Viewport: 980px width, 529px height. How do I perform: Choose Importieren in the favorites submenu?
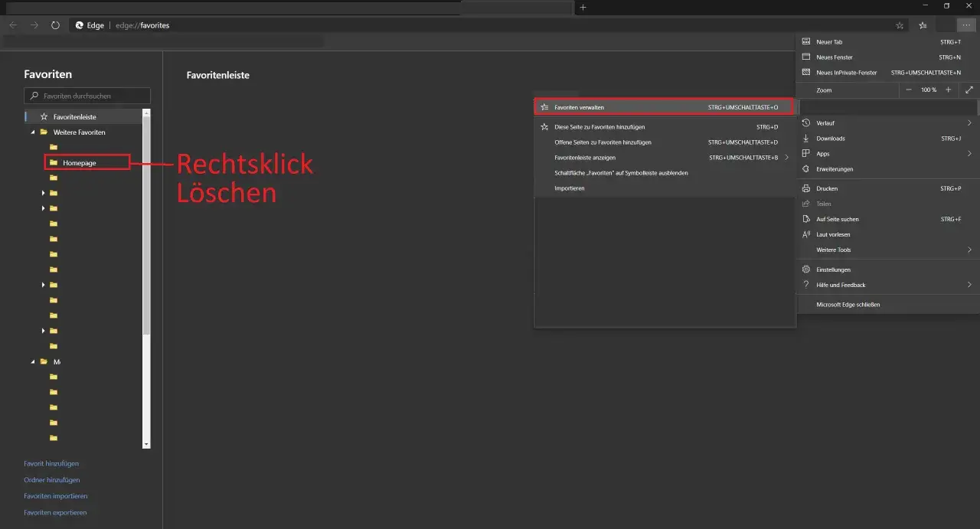point(665,188)
